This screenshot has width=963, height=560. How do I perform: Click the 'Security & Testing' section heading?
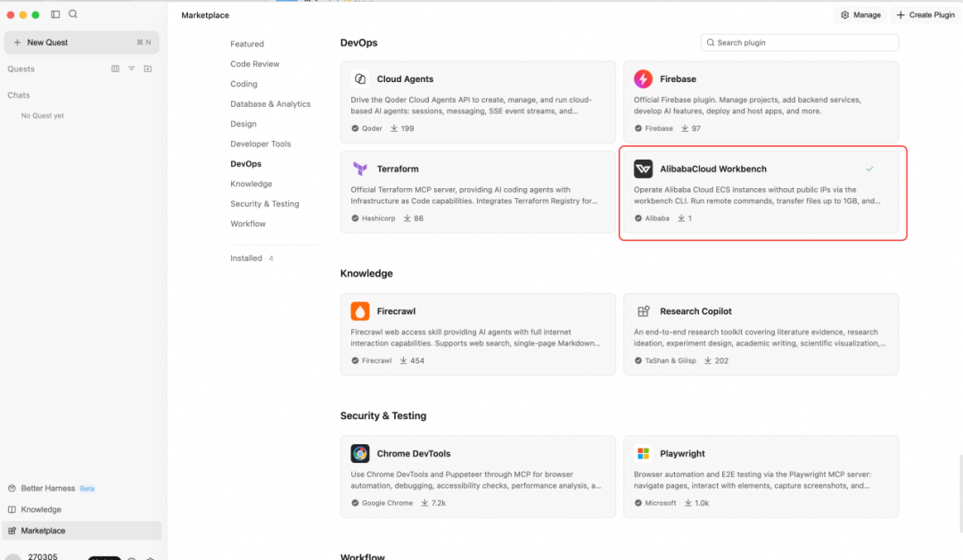point(383,416)
